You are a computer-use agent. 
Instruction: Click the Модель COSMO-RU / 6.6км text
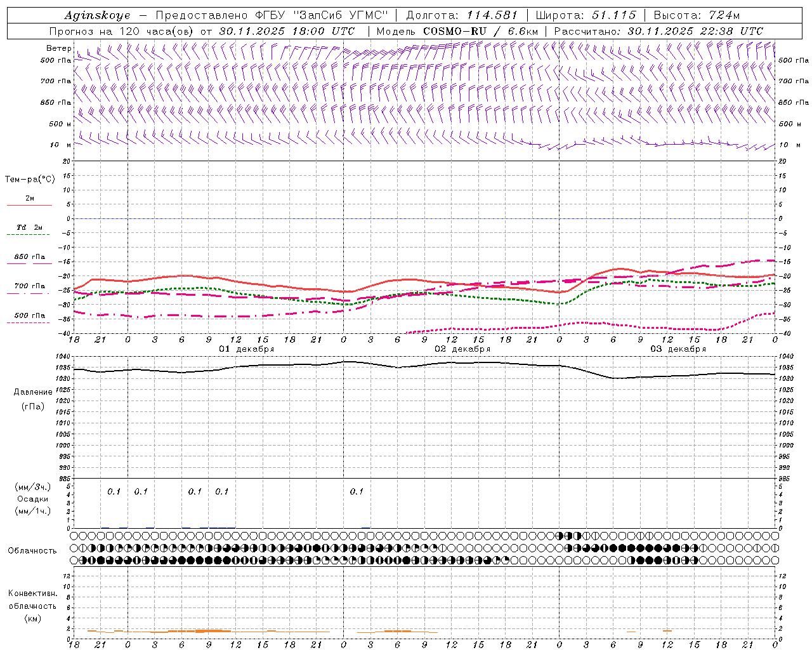click(x=457, y=31)
